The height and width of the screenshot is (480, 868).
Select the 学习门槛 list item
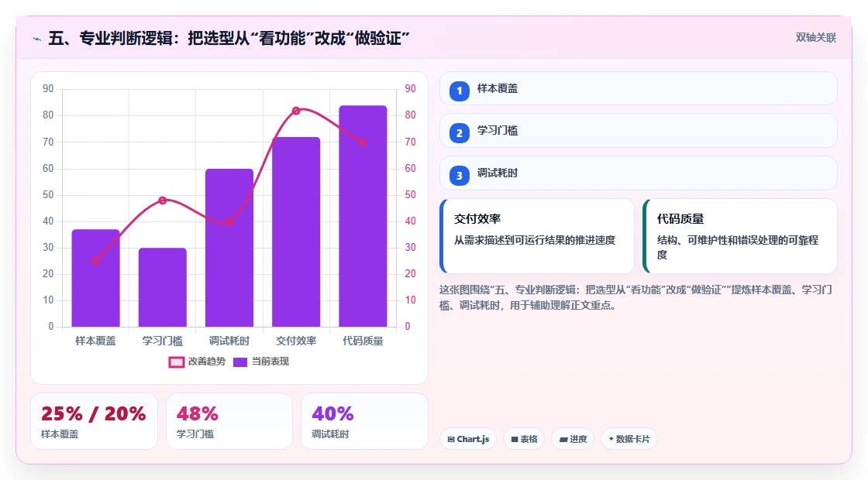coord(639,131)
